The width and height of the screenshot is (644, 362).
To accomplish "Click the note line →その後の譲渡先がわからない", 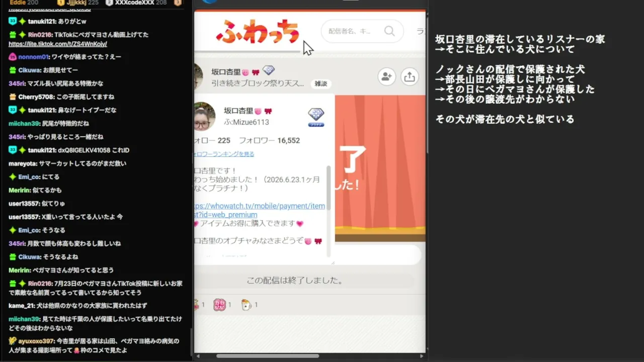I will [x=505, y=100].
